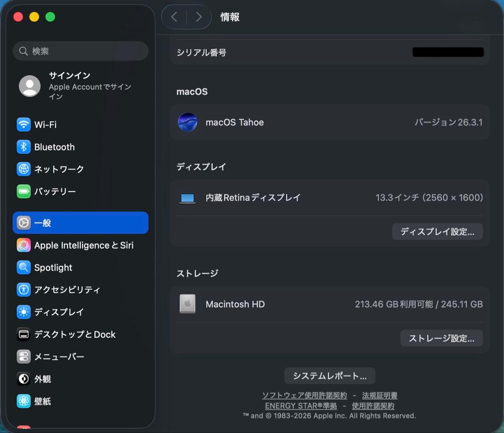Click the Spotlight magnifier icon
Screen dimensions: 504x433
[x=23, y=267]
